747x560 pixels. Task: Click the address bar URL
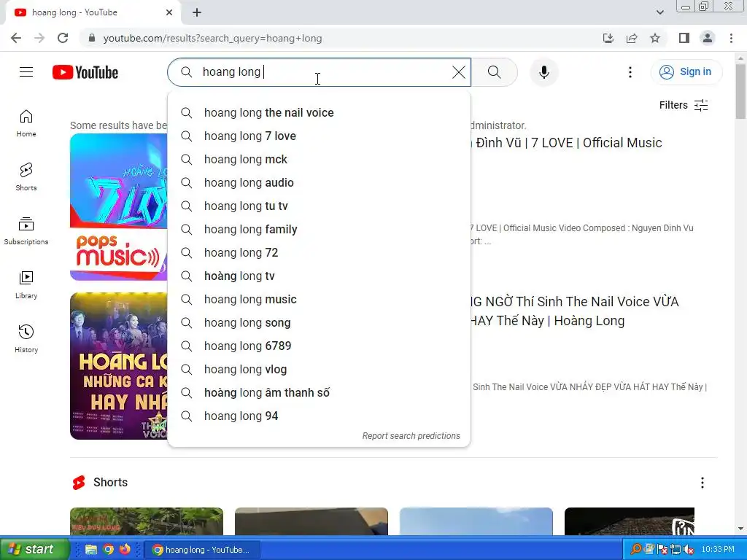click(x=212, y=38)
